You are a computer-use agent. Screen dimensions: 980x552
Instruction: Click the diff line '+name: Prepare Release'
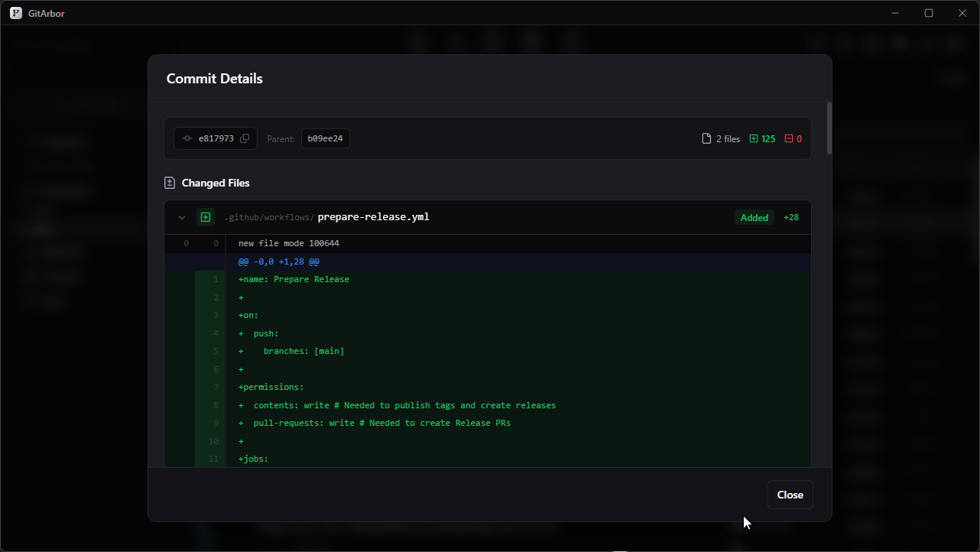pos(294,279)
